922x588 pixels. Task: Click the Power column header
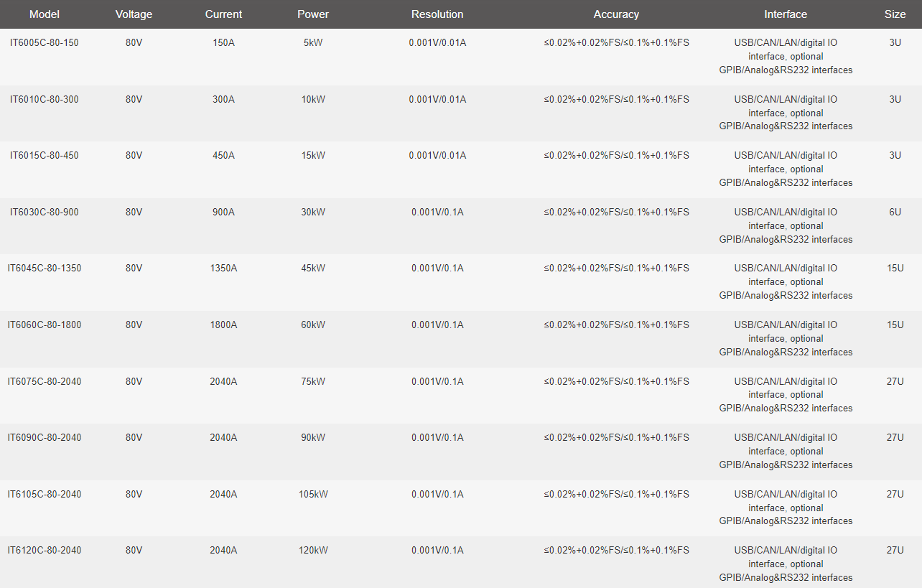point(313,14)
